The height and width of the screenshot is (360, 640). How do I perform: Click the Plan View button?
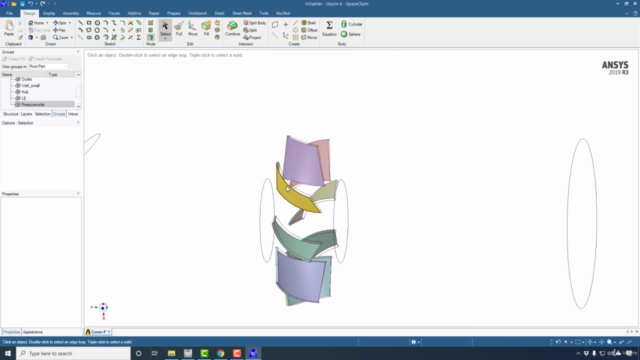(39, 30)
